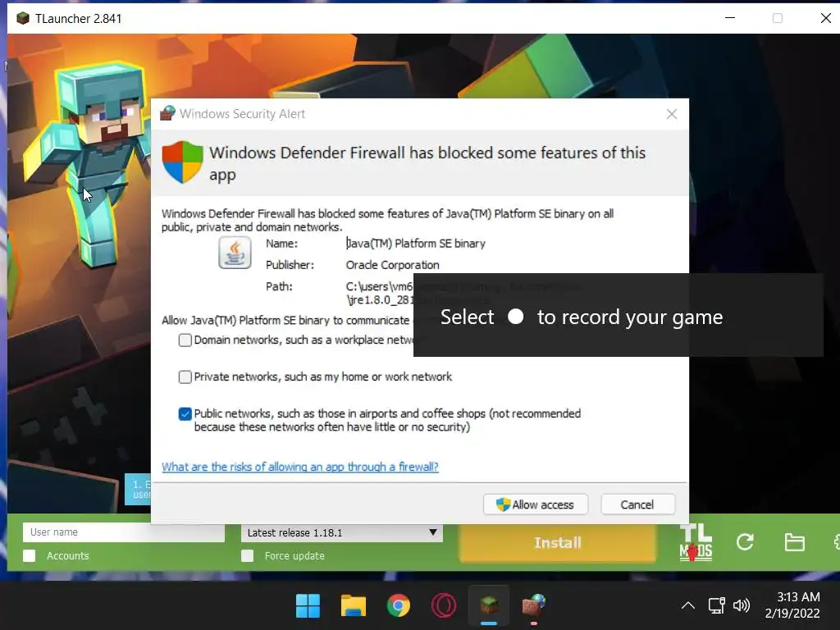Select the firewall alert taskbar icon
The height and width of the screenshot is (630, 840).
pyautogui.click(x=533, y=606)
